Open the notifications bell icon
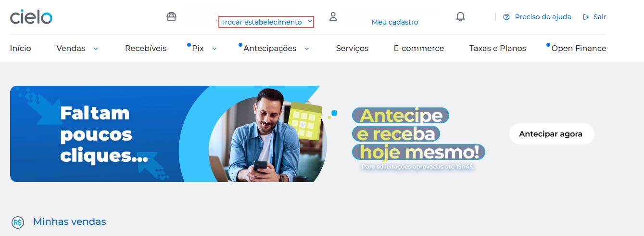The width and height of the screenshot is (644, 236). (460, 17)
